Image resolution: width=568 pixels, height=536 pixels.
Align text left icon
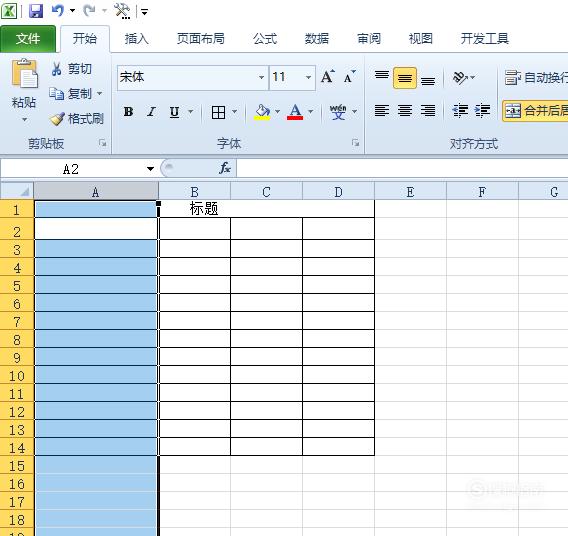pyautogui.click(x=382, y=110)
